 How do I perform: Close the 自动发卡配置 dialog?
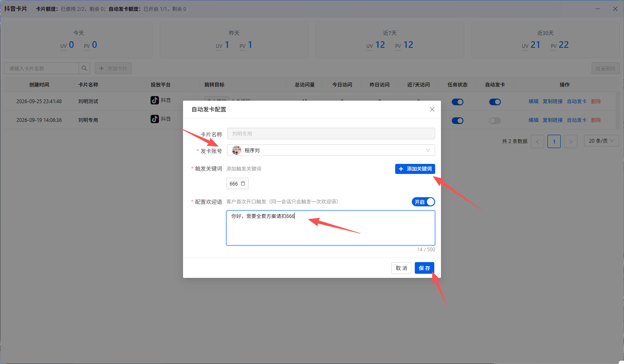pos(432,109)
